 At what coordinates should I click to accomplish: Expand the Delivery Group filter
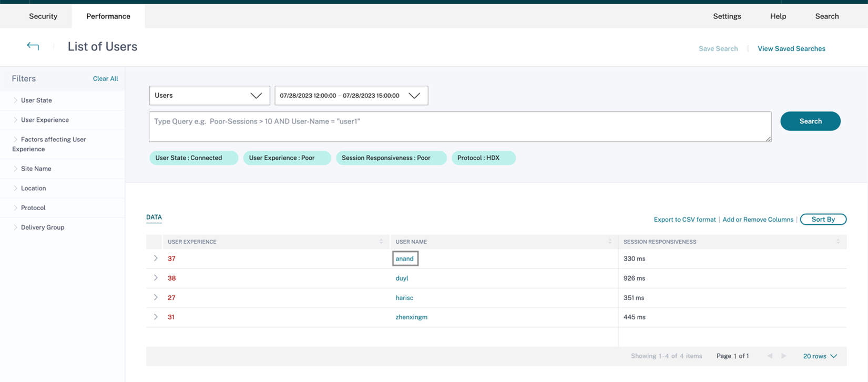[x=42, y=228]
